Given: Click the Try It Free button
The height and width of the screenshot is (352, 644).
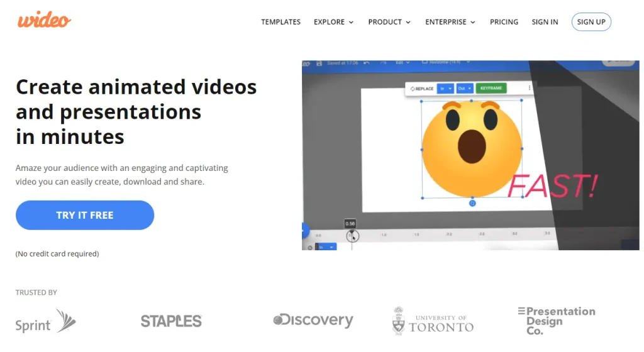Looking at the screenshot, I should [x=85, y=215].
